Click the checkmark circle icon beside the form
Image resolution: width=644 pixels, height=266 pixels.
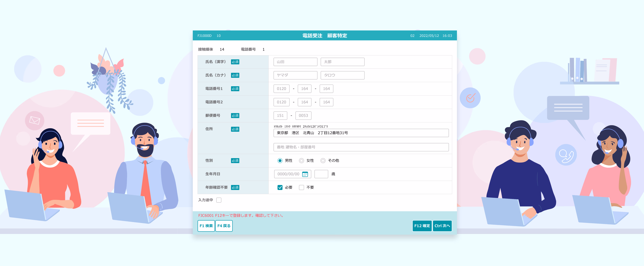470,98
